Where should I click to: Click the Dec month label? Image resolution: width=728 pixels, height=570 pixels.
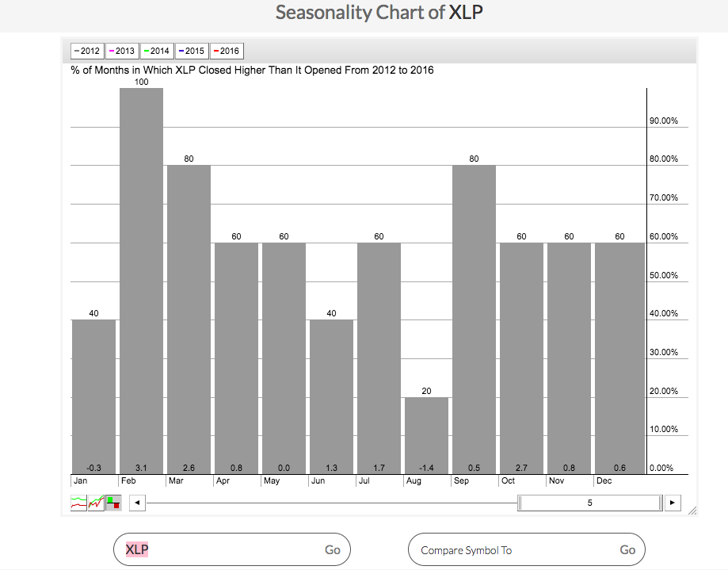[x=604, y=480]
